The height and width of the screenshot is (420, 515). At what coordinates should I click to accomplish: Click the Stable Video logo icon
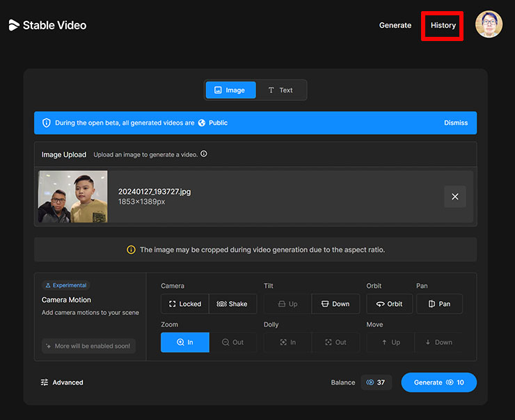coord(14,25)
